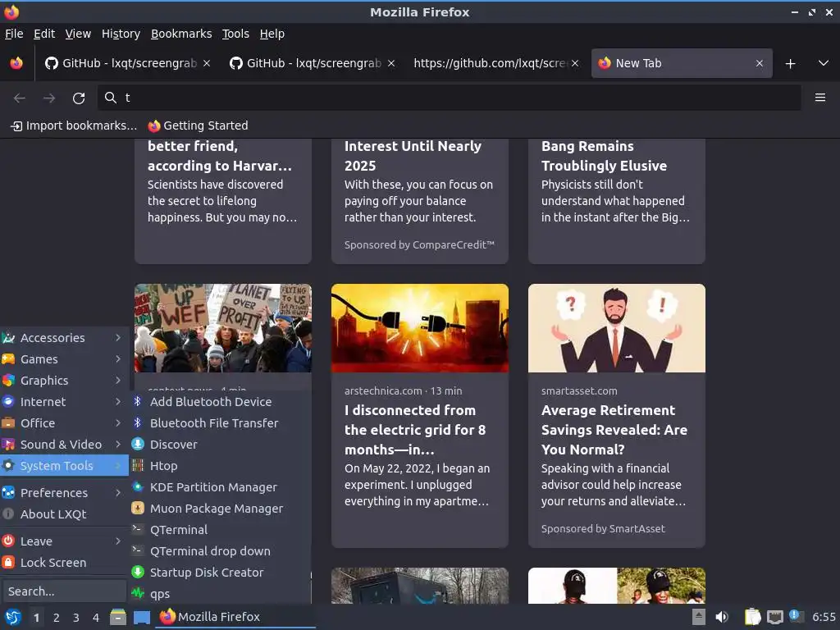840x630 pixels.
Task: Expand the Office submenu
Action: 63,423
